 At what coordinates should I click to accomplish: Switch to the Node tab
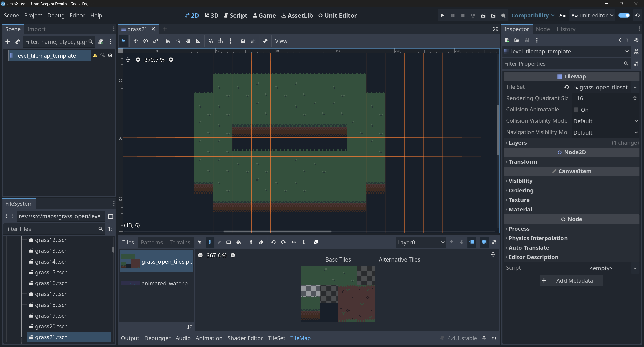pos(543,29)
